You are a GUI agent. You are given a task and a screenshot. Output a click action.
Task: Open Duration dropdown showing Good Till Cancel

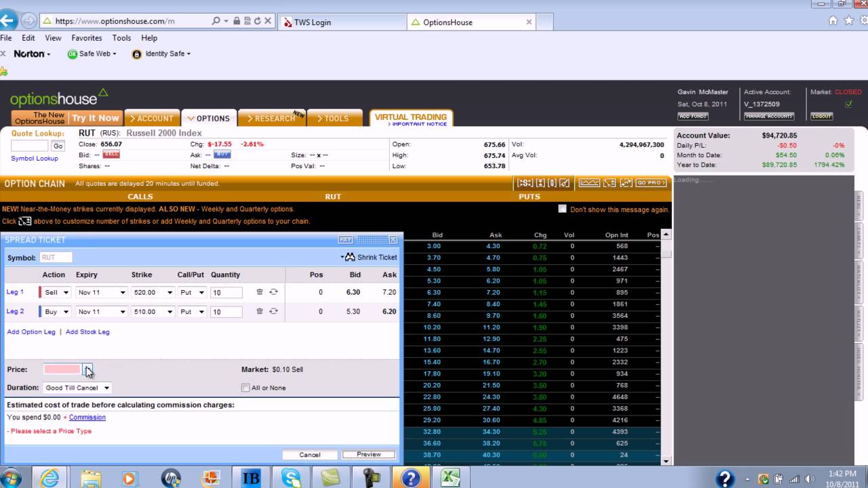(77, 388)
